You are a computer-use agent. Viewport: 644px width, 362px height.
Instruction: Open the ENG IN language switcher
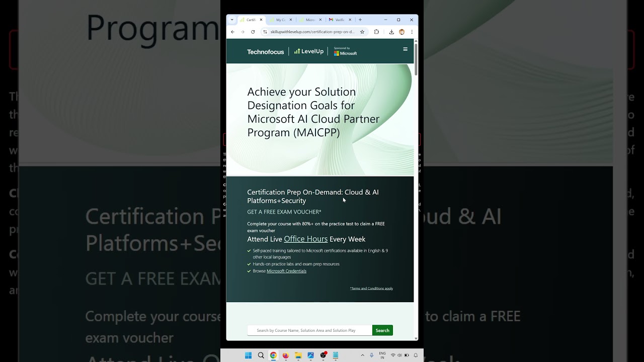(x=382, y=355)
